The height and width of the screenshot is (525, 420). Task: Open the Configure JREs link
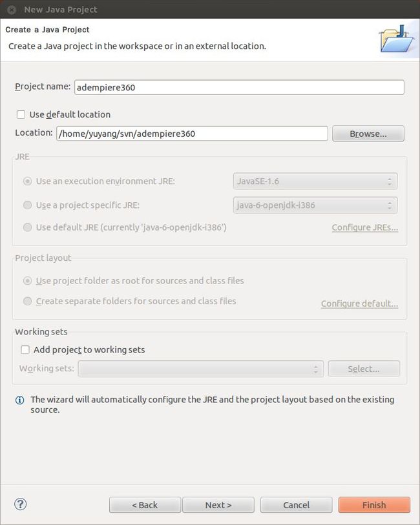coord(364,227)
